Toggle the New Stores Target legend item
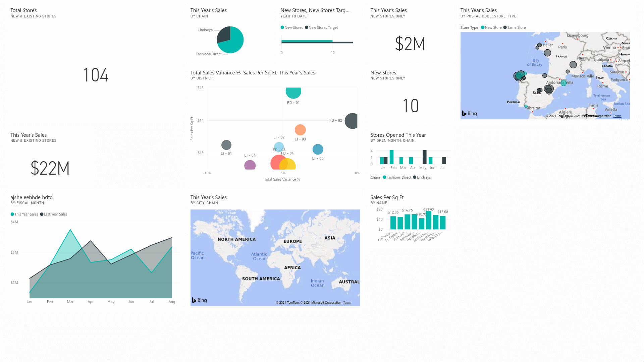Image resolution: width=644 pixels, height=362 pixels. [x=321, y=27]
